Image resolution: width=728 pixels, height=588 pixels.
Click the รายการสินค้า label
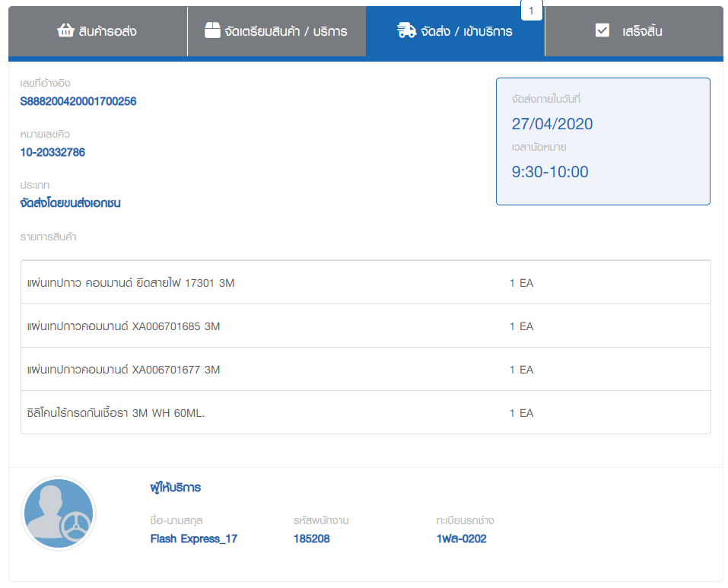48,237
